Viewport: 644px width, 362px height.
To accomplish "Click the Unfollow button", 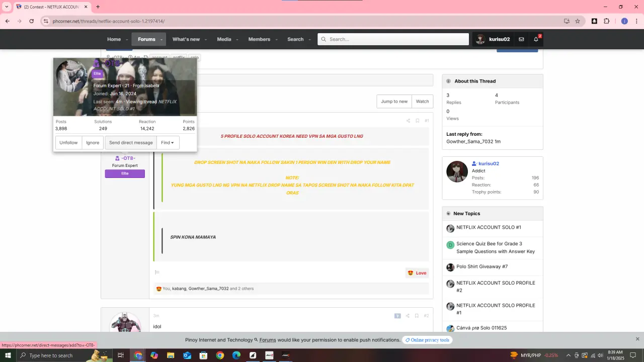I will [x=68, y=143].
